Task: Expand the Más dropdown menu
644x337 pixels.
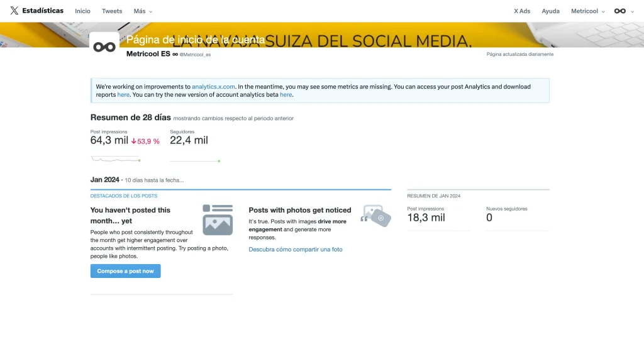Action: [x=143, y=11]
